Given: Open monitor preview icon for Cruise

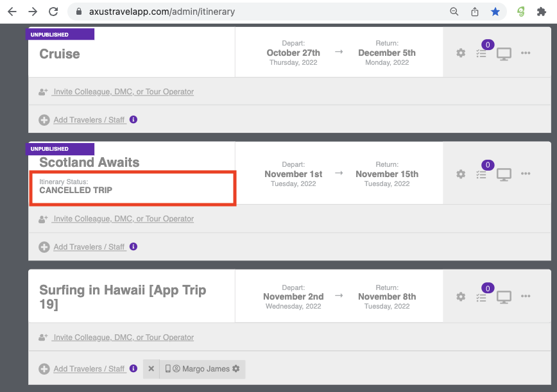Looking at the screenshot, I should (x=504, y=54).
